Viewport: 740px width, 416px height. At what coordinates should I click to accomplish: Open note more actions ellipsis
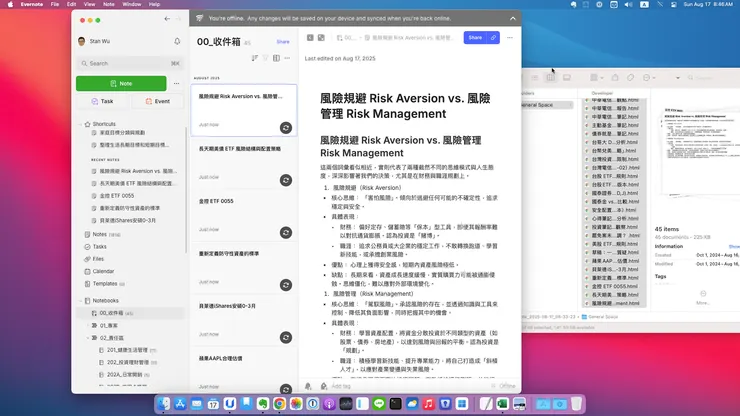click(x=510, y=37)
